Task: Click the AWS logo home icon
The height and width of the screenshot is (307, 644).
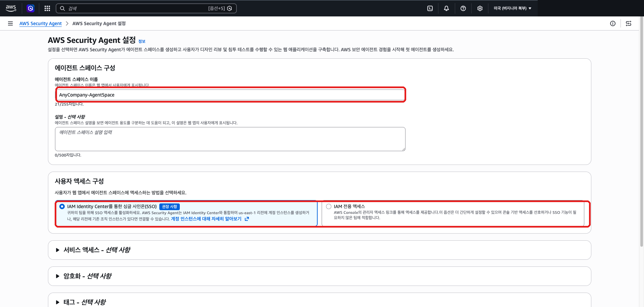Action: coord(11,8)
